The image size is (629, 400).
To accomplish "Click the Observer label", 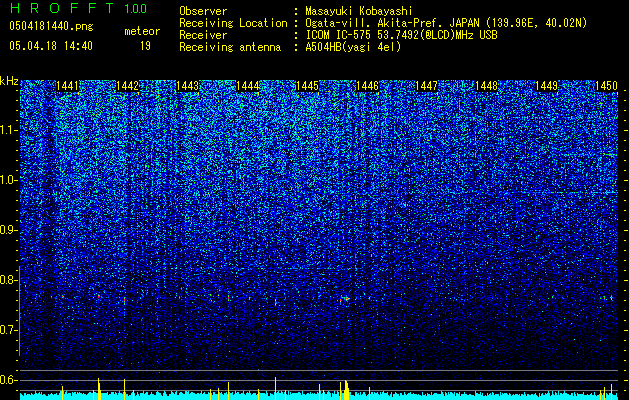I will [203, 11].
